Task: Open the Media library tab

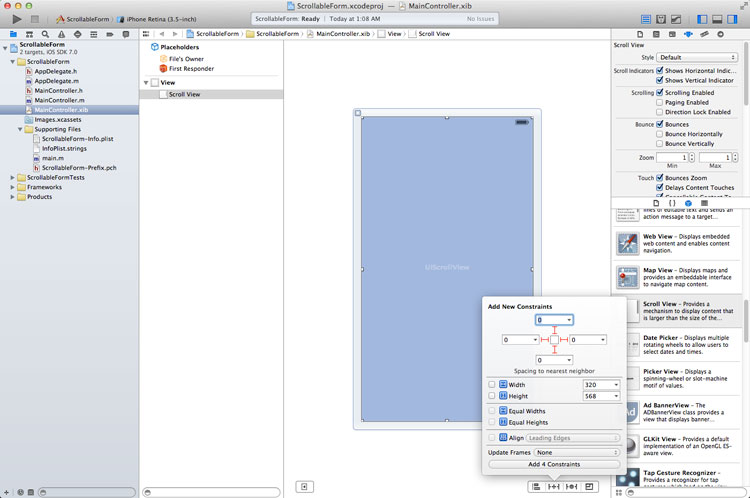Action: click(x=704, y=203)
